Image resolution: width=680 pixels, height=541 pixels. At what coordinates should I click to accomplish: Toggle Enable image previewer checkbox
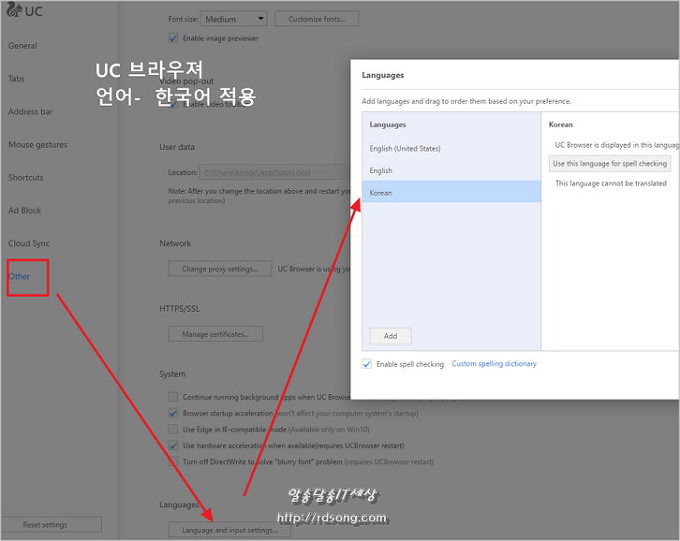[173, 38]
